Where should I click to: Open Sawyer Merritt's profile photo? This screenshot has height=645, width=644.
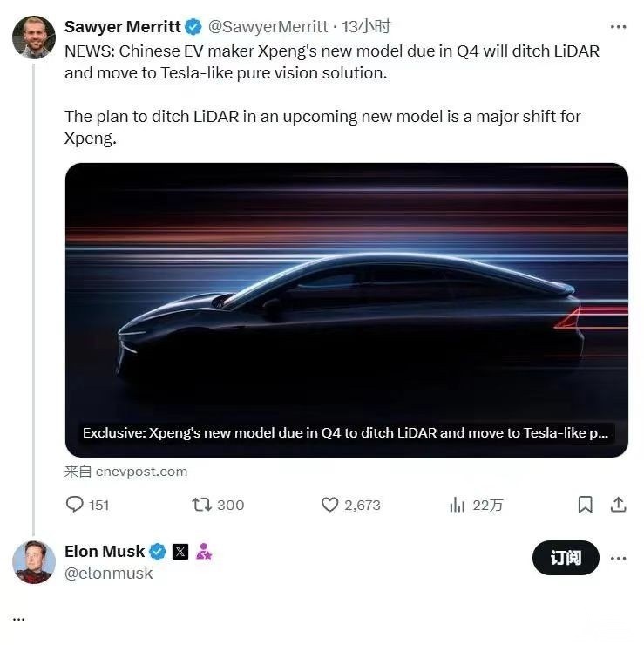point(34,37)
